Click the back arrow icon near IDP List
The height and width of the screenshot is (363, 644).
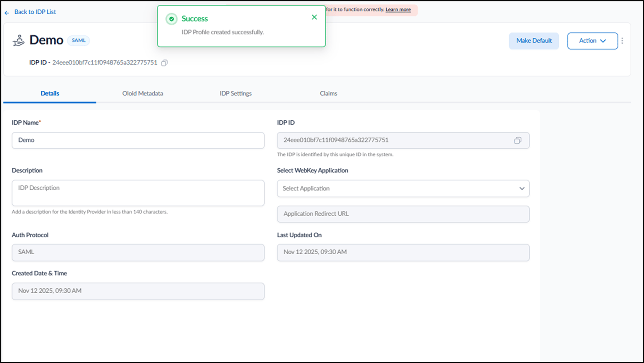click(7, 13)
